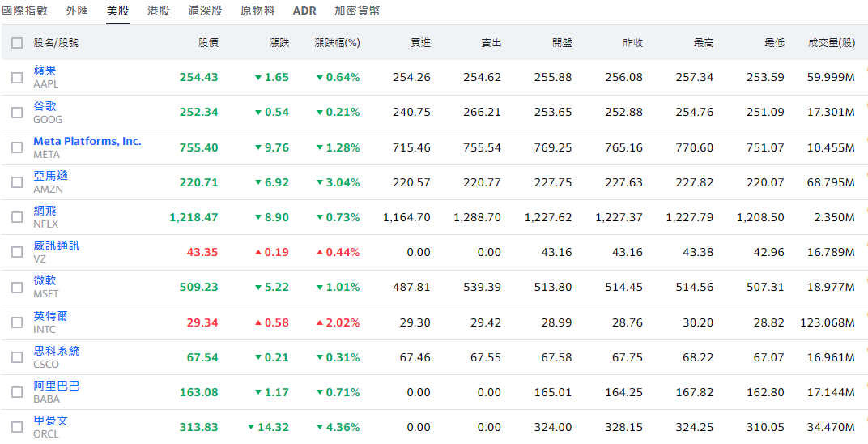Toggle the select-all checkbox in header

[17, 43]
